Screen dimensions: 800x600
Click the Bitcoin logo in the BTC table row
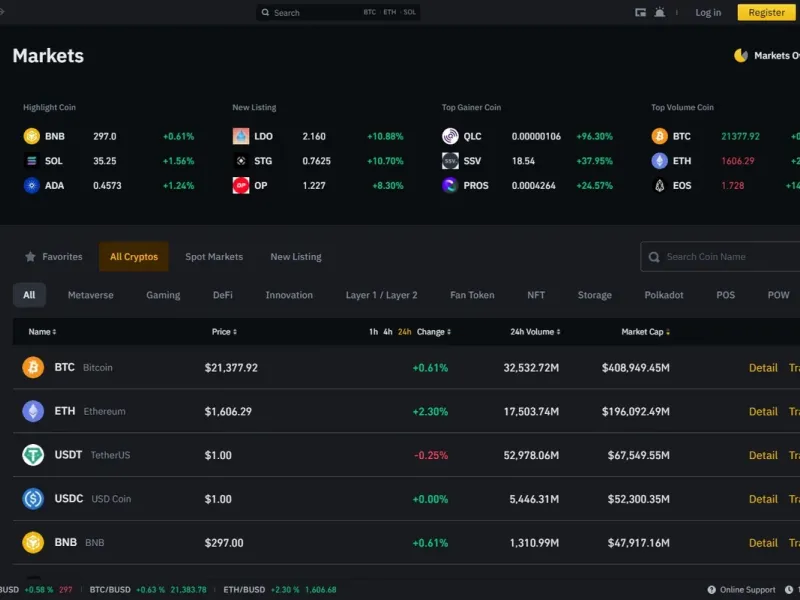pos(33,367)
